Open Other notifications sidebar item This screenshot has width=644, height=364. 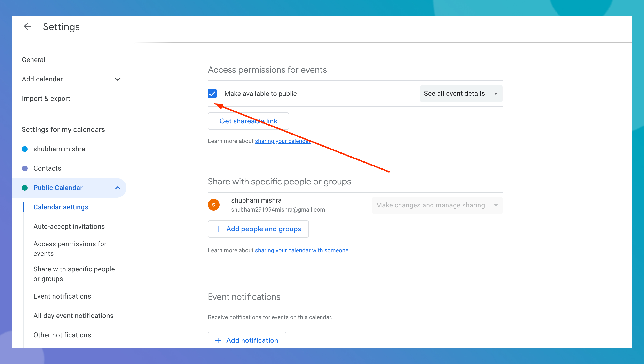(x=62, y=335)
